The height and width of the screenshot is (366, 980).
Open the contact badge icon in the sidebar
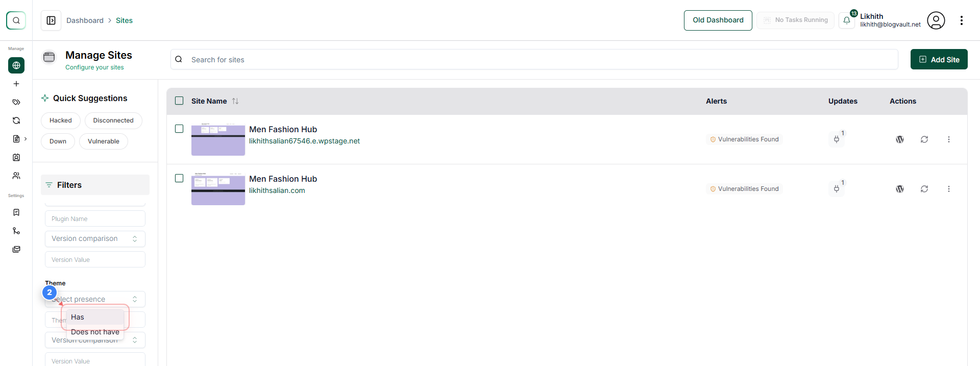pos(16,157)
